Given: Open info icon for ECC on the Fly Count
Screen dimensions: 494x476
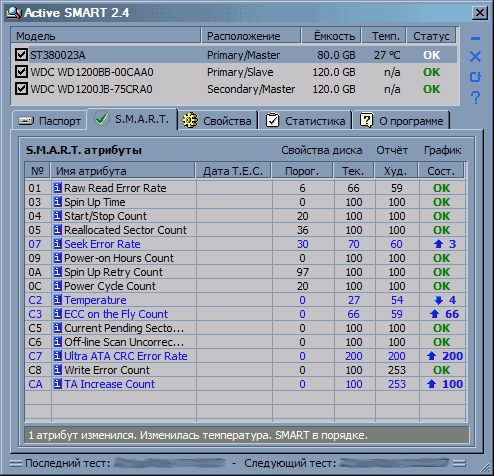Looking at the screenshot, I should [57, 314].
